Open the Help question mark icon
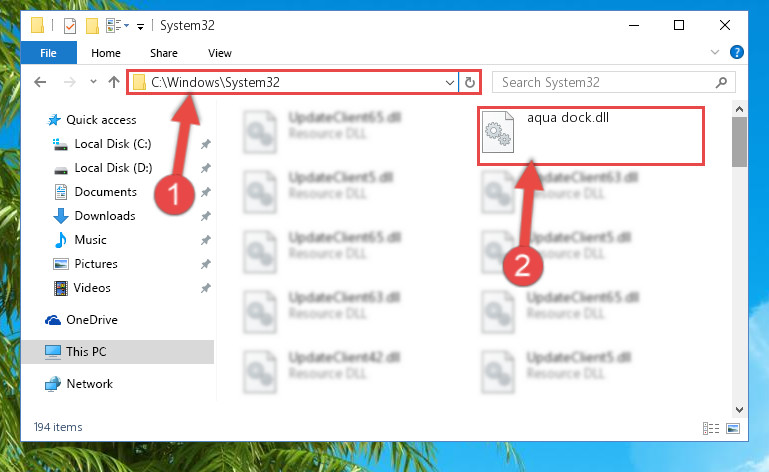The width and height of the screenshot is (769, 472). pyautogui.click(x=736, y=52)
